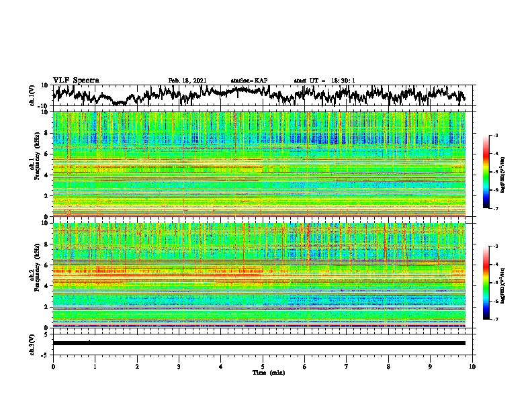The image size is (532, 411).
Task: Click tick label "10" on the Time axis
Action: [x=472, y=367]
